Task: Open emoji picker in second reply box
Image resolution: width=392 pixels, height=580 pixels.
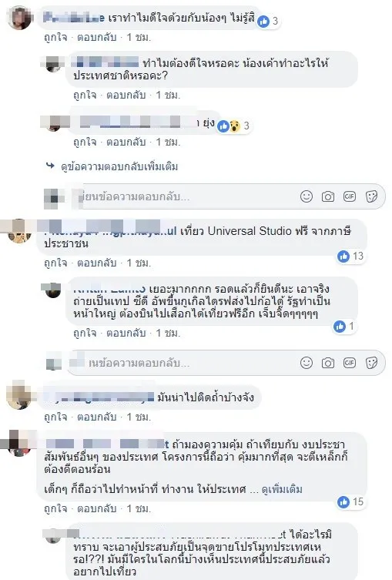Action: tap(307, 363)
